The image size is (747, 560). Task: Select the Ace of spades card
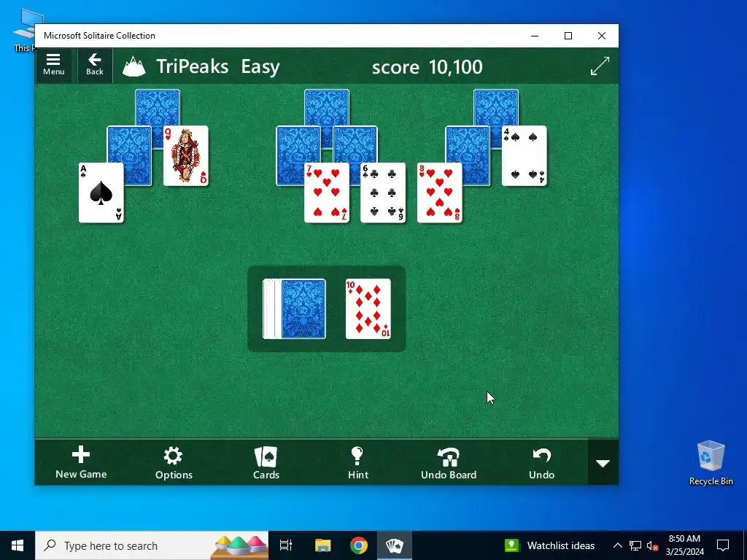(101, 192)
